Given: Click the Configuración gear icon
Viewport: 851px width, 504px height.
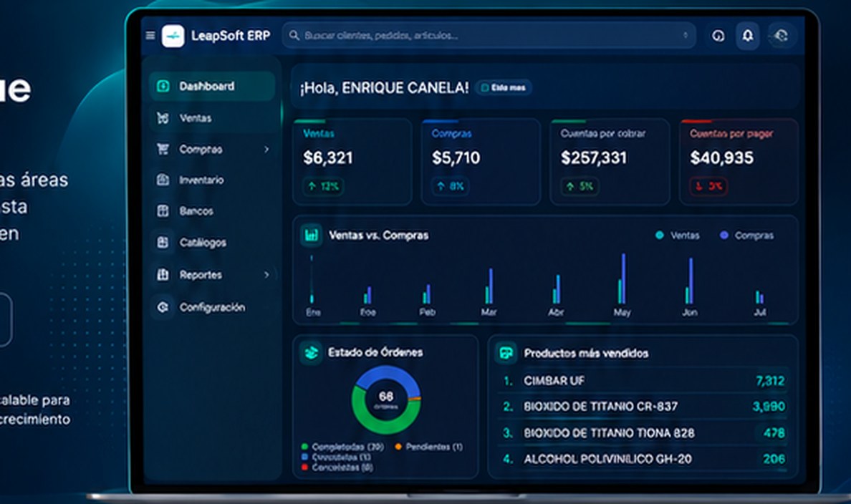Looking at the screenshot, I should pyautogui.click(x=163, y=307).
